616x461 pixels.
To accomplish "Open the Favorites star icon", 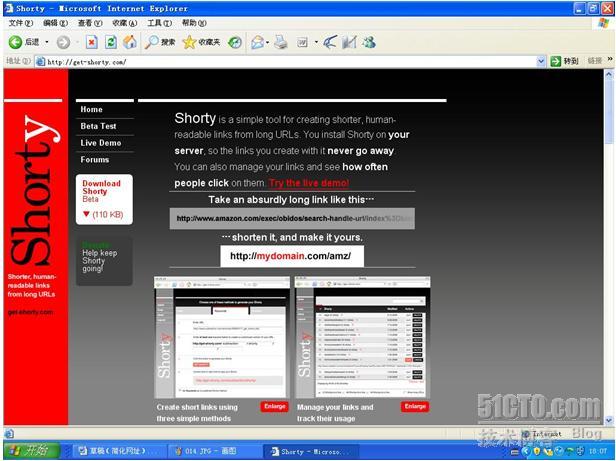I will 189,42.
